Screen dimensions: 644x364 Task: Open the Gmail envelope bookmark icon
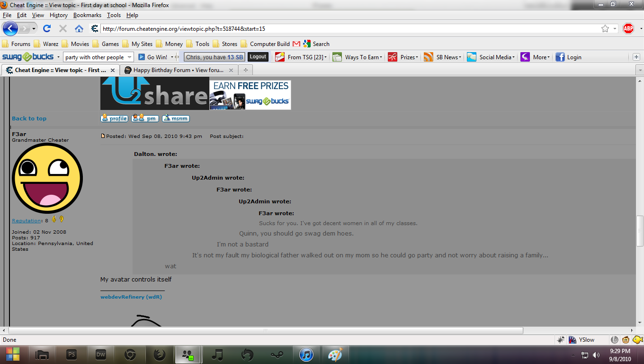point(296,44)
